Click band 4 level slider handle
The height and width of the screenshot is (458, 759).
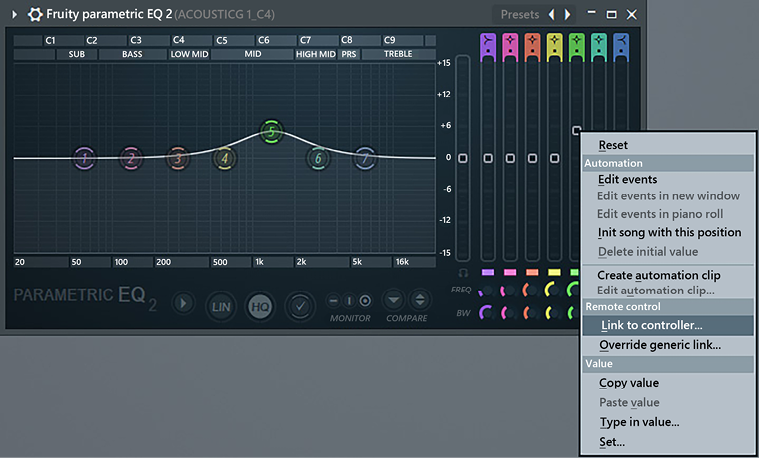pos(555,158)
